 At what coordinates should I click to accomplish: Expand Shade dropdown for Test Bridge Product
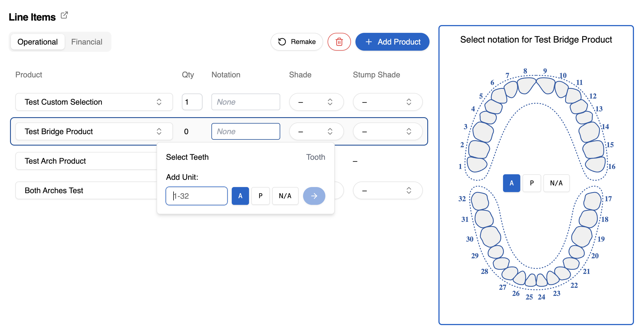coord(316,131)
